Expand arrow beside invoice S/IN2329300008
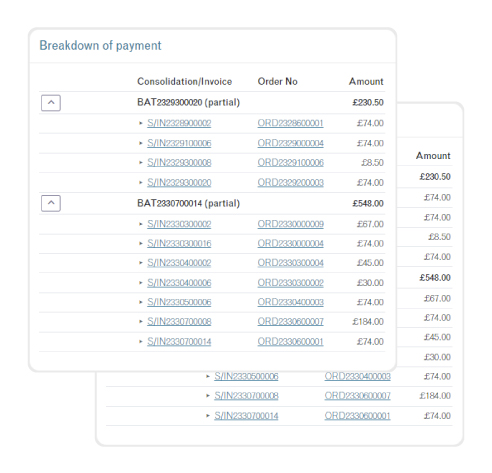This screenshot has height=473, width=492. pos(141,163)
